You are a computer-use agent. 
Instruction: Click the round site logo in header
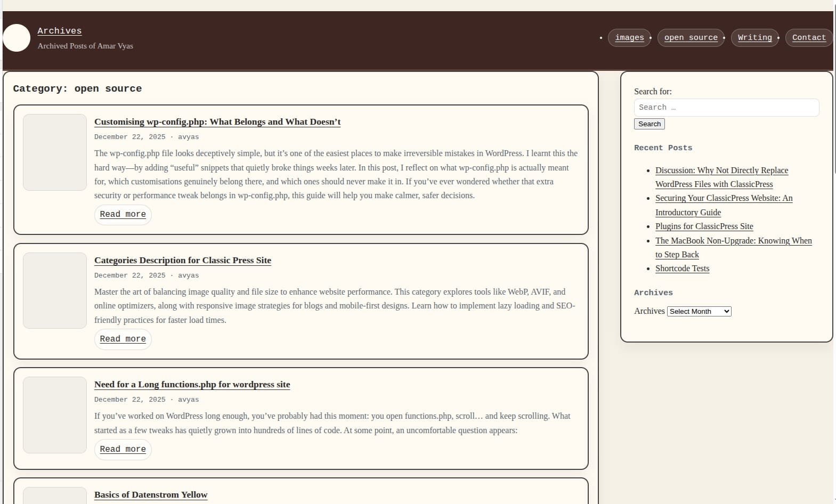tap(17, 38)
